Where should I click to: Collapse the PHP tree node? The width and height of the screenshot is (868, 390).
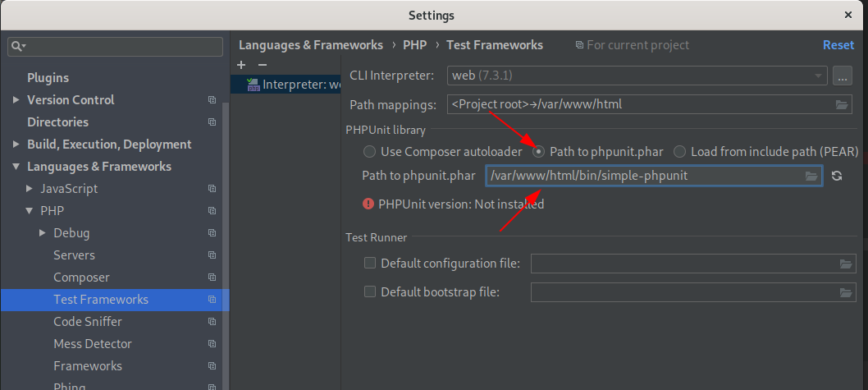(30, 210)
